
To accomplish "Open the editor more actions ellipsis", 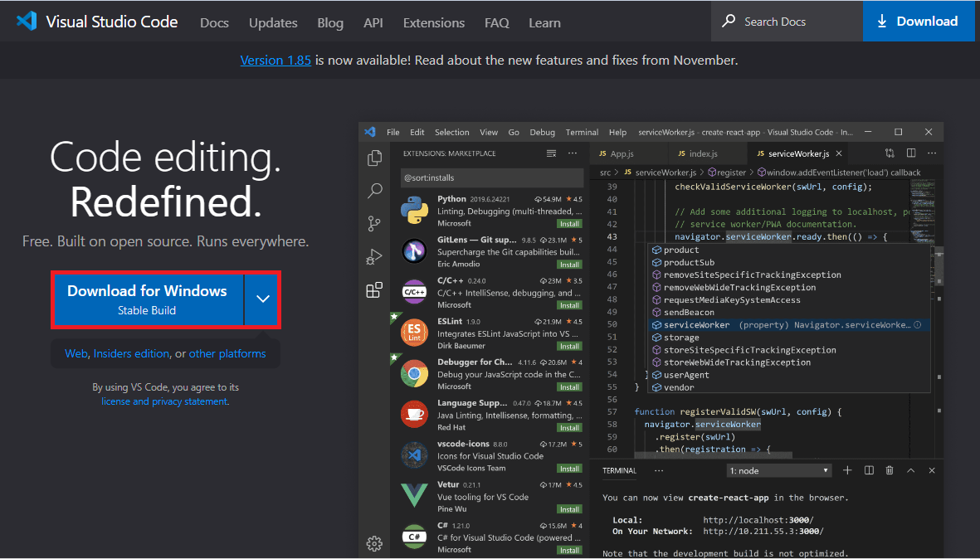I will [x=932, y=153].
